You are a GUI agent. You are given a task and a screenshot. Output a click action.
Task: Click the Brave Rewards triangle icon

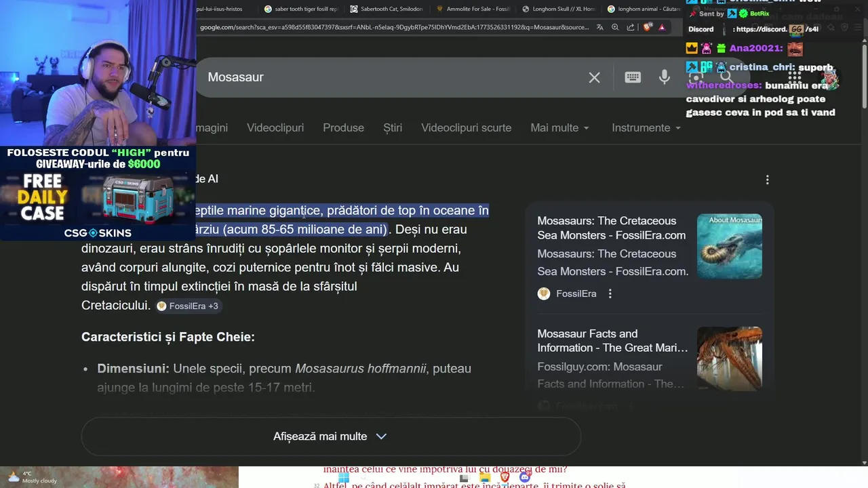pyautogui.click(x=662, y=27)
